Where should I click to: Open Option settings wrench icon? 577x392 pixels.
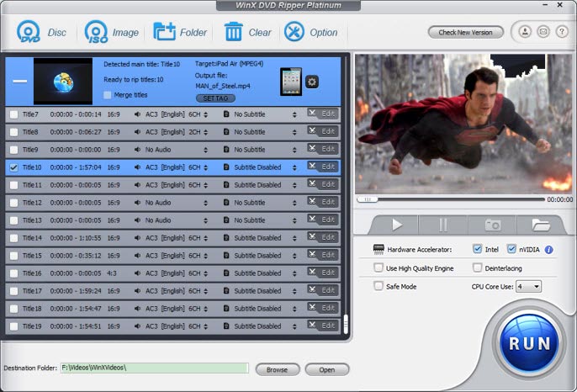[294, 32]
